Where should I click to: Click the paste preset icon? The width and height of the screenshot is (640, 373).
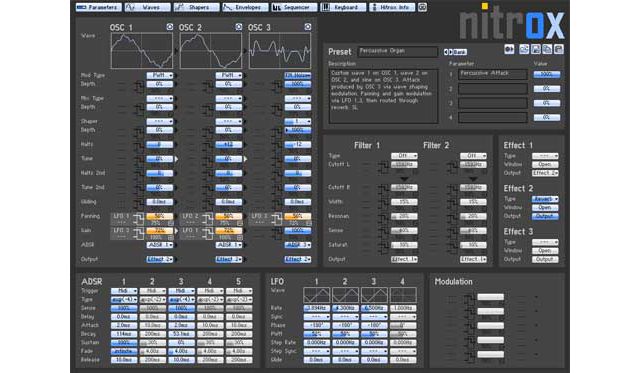tap(558, 49)
